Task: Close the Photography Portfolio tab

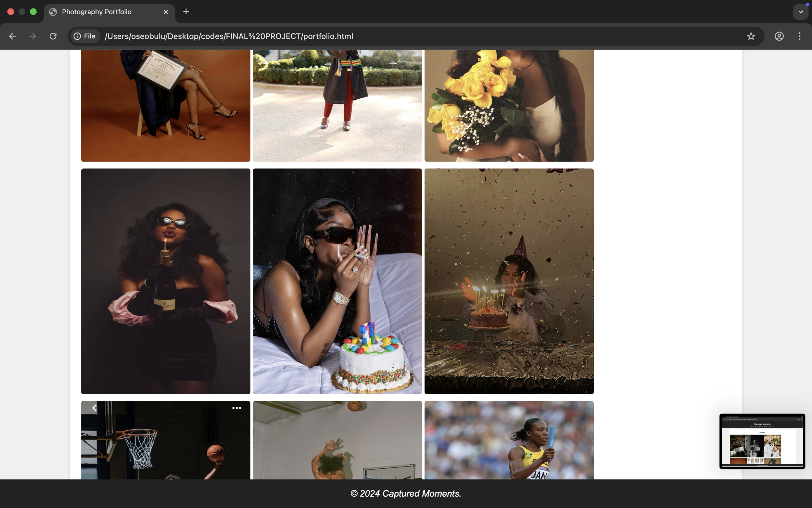Action: 166,12
